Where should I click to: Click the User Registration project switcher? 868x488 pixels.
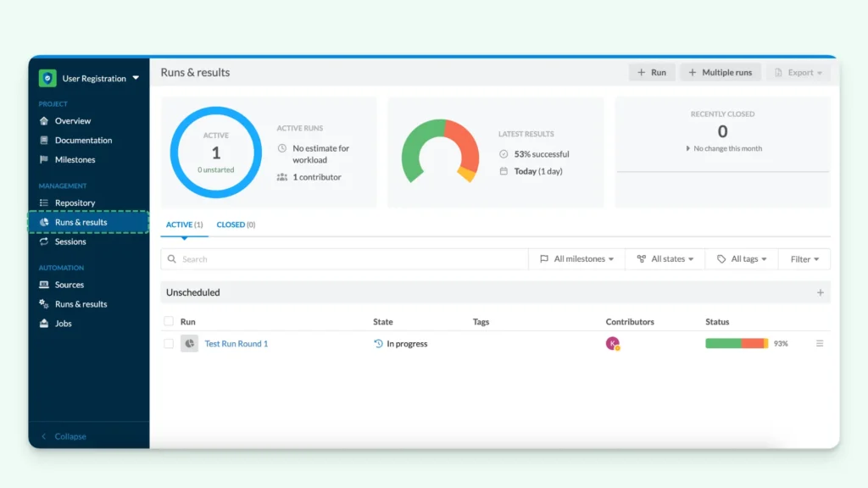(x=93, y=78)
